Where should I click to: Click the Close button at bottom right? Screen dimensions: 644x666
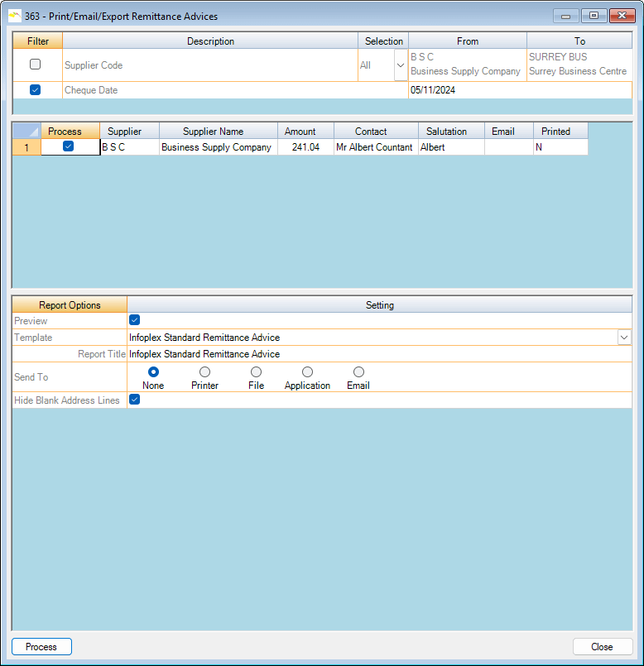pyautogui.click(x=602, y=647)
